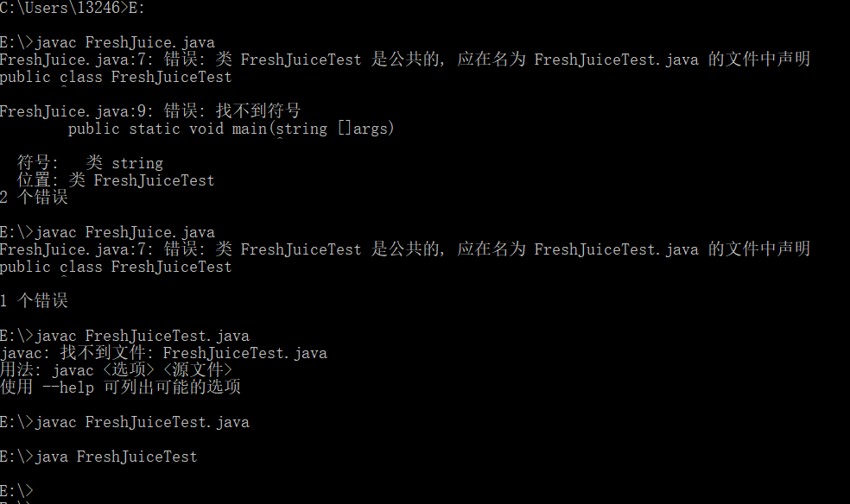The height and width of the screenshot is (504, 850).
Task: Click the 位置: 类 FreshJuiceTest line
Action: [x=116, y=180]
